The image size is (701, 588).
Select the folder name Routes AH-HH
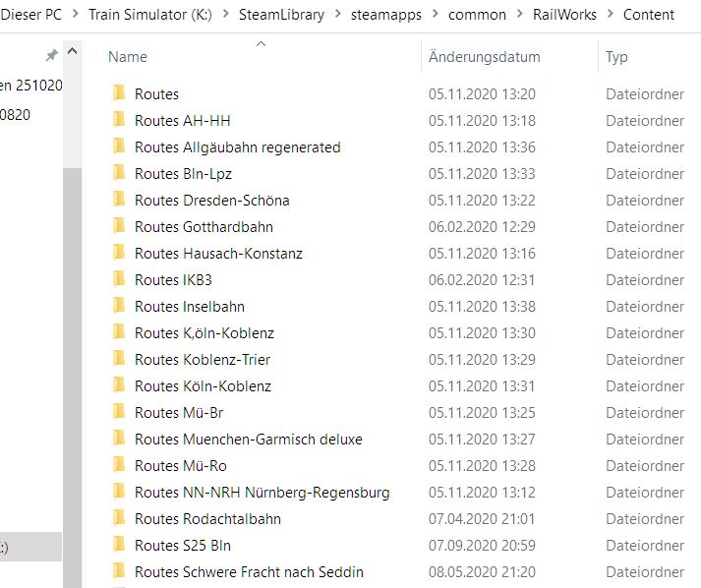(x=183, y=120)
